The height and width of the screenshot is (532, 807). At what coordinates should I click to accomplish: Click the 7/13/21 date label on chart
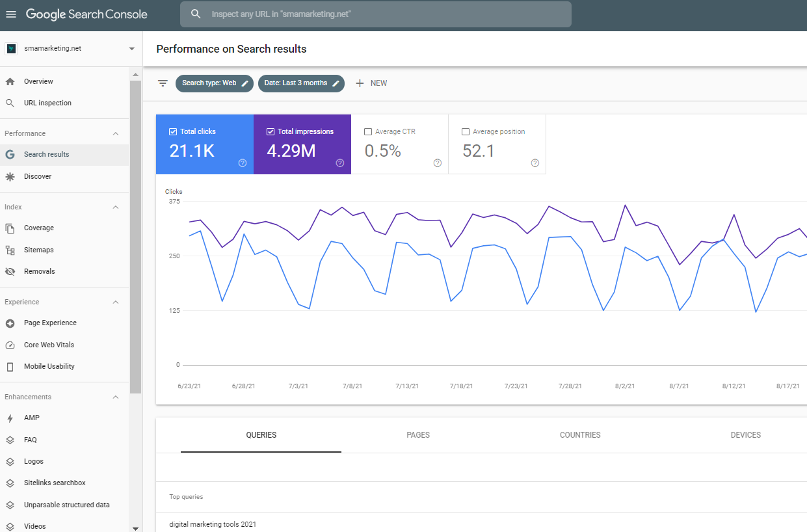[406, 386]
